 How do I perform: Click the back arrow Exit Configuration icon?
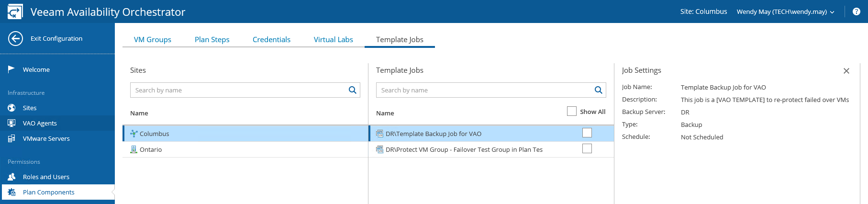pos(15,38)
